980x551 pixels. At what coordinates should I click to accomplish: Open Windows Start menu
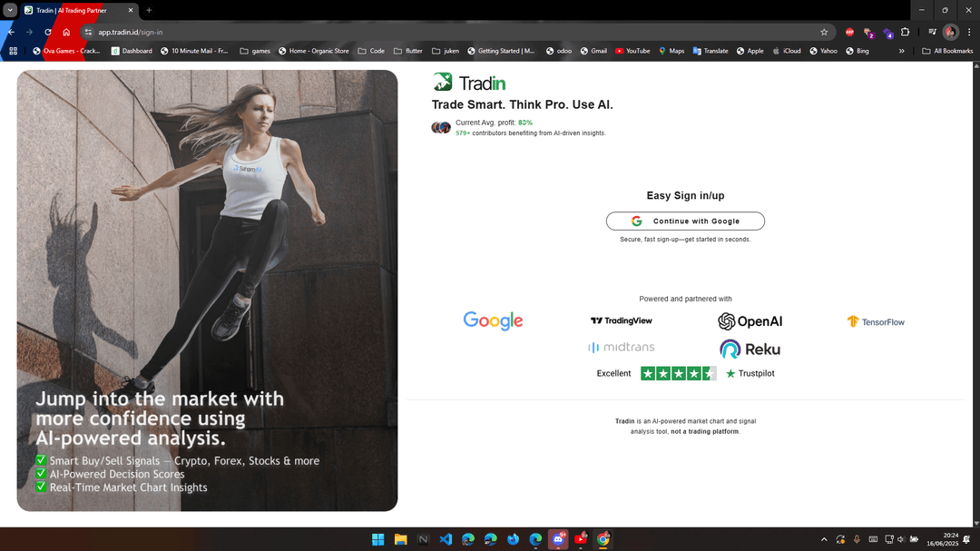pos(377,539)
